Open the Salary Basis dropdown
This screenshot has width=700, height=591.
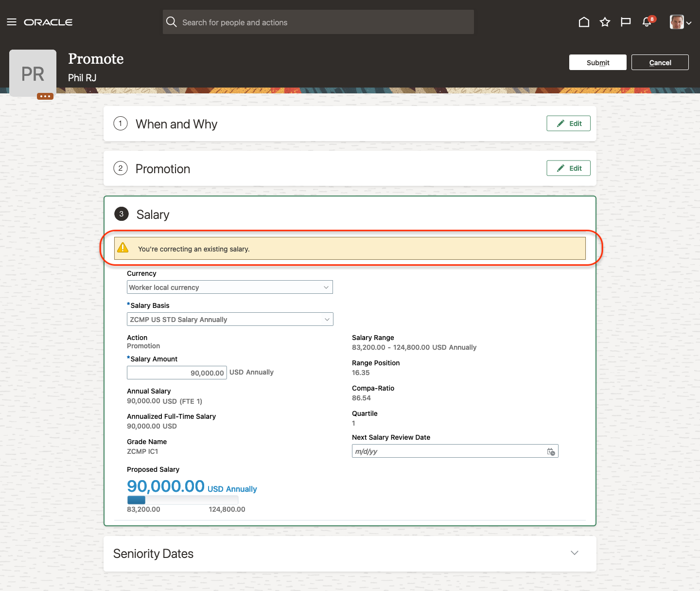pyautogui.click(x=229, y=320)
